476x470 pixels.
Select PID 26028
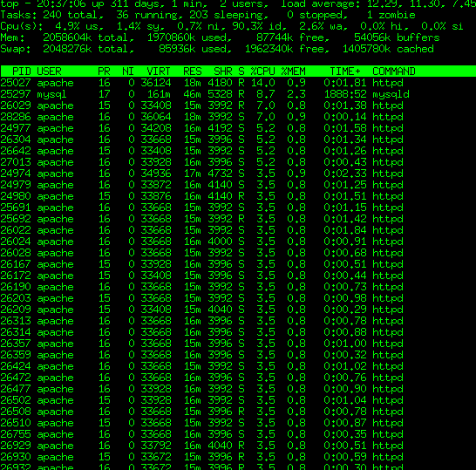[16, 253]
